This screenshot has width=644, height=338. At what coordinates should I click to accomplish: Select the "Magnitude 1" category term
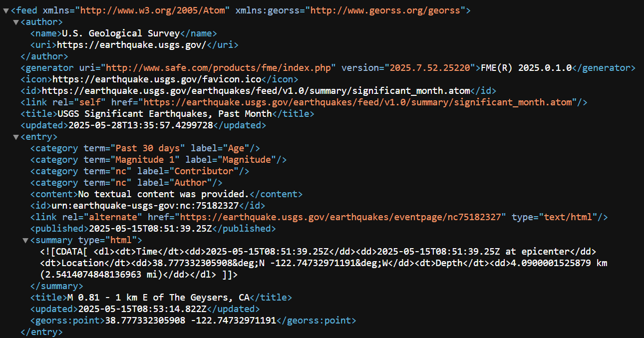(x=147, y=160)
